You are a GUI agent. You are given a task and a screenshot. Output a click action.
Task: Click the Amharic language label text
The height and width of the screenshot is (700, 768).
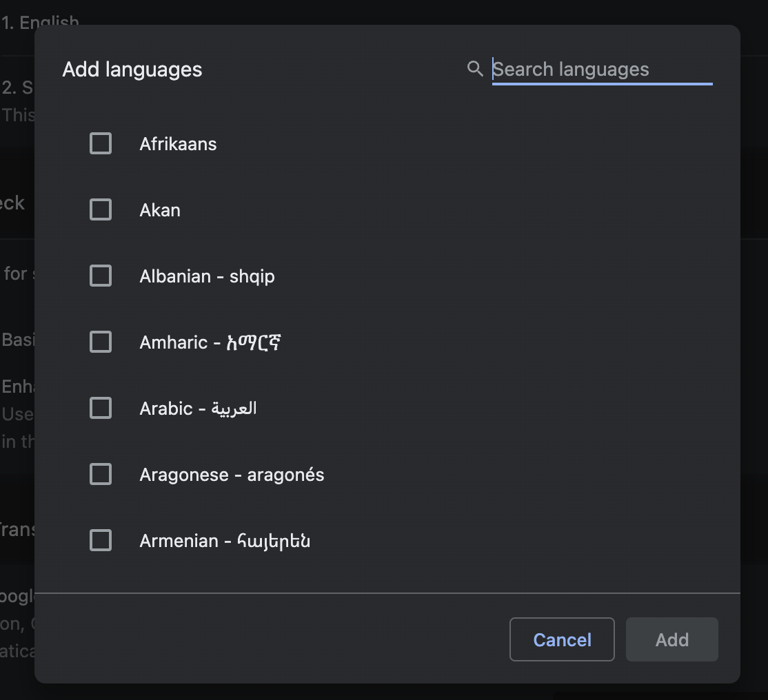click(x=212, y=342)
